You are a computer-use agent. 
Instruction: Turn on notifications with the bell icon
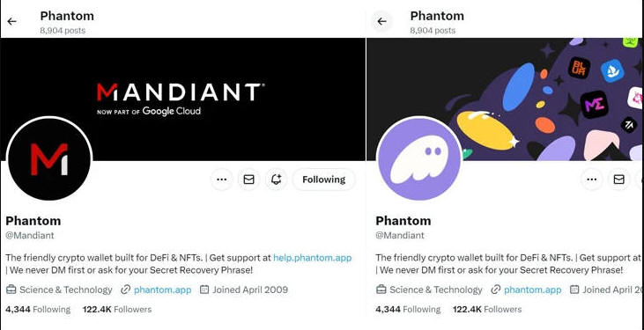[276, 180]
